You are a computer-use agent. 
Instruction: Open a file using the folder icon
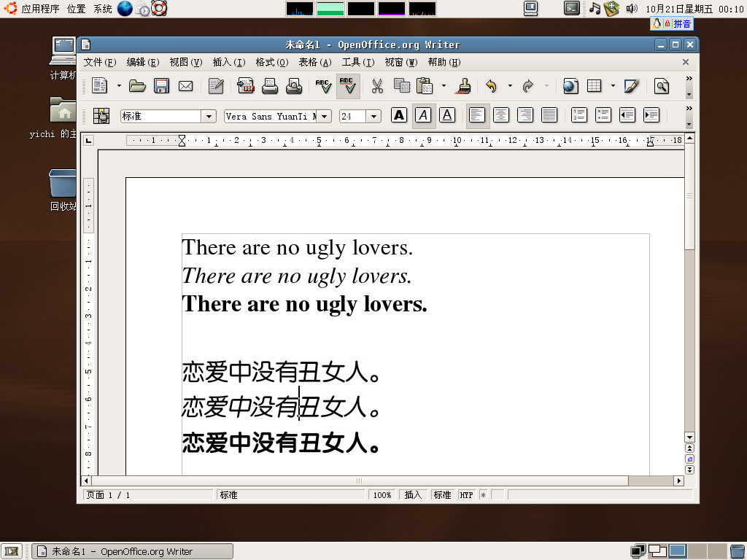pos(137,86)
